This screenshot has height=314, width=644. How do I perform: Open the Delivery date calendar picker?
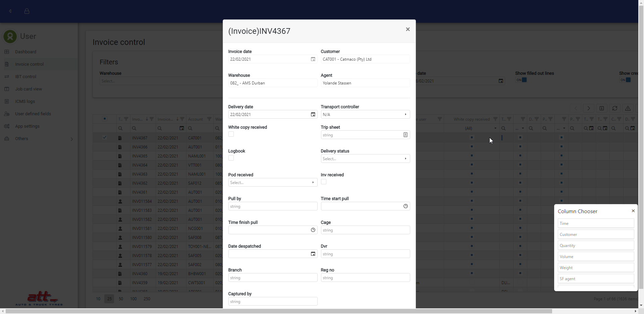point(313,115)
